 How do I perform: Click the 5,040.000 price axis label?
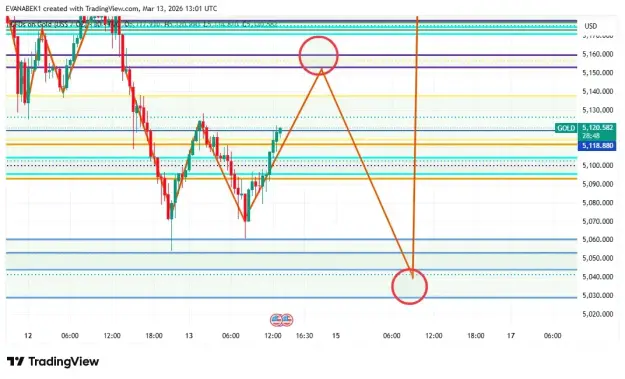point(597,276)
